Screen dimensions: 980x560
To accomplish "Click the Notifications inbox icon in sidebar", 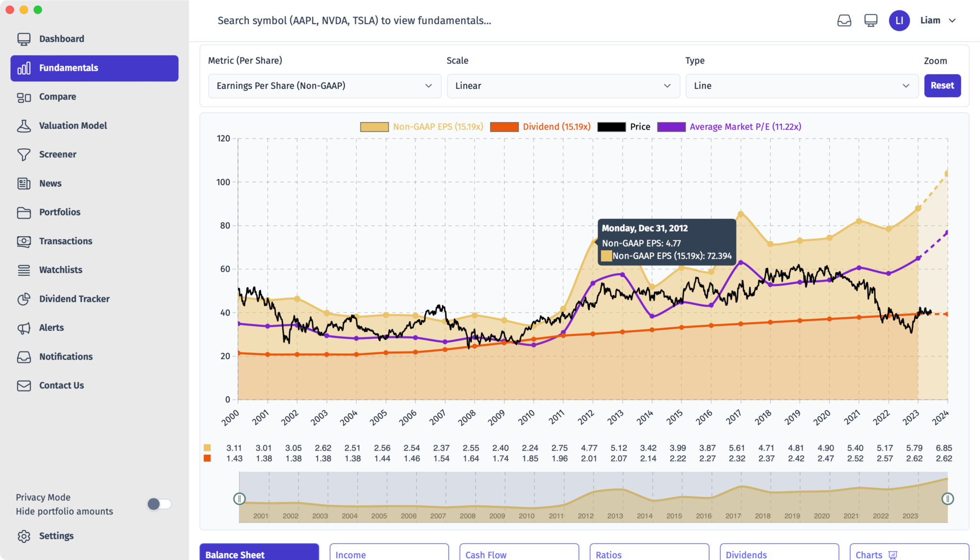I will click(x=24, y=357).
